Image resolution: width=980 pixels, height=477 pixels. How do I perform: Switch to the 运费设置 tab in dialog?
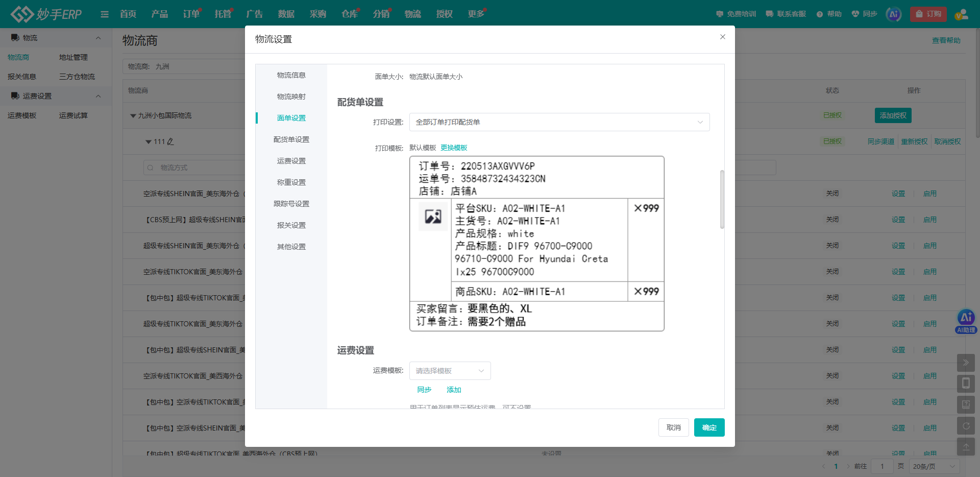tap(291, 161)
